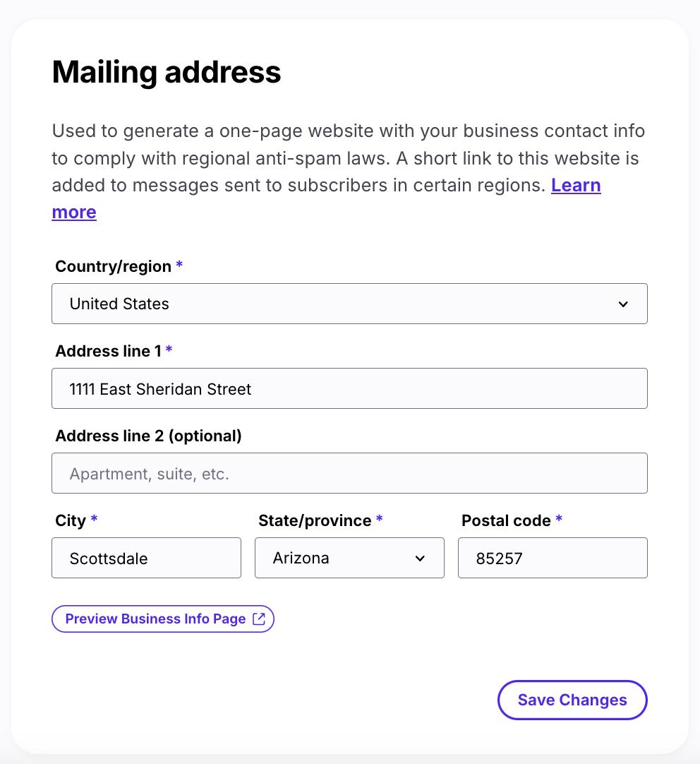The width and height of the screenshot is (700, 764).
Task: Click into Address line 2 apartment field
Action: pyautogui.click(x=349, y=473)
